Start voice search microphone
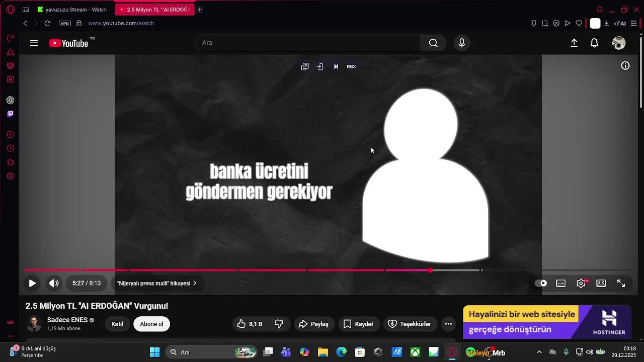 pos(462,43)
